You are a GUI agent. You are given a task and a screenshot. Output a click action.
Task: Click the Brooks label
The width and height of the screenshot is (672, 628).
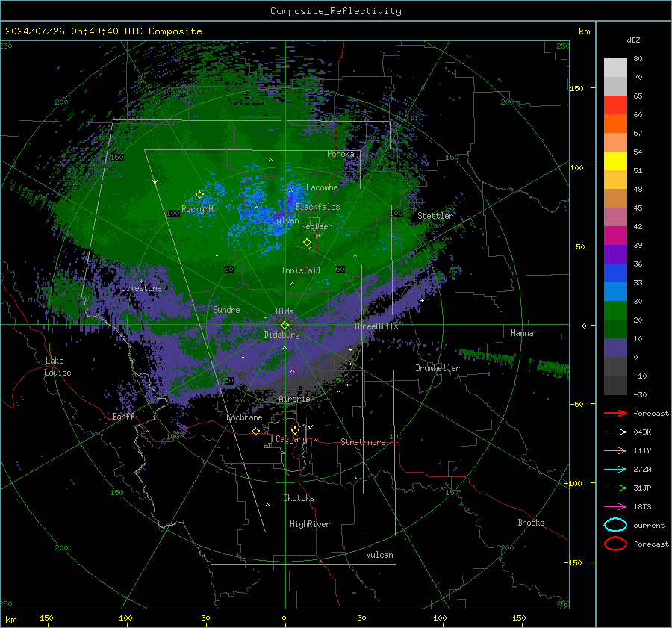click(x=531, y=523)
